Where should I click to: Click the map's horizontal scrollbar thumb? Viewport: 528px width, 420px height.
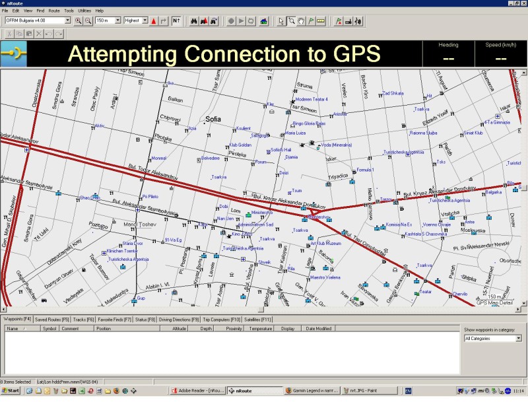click(261, 309)
